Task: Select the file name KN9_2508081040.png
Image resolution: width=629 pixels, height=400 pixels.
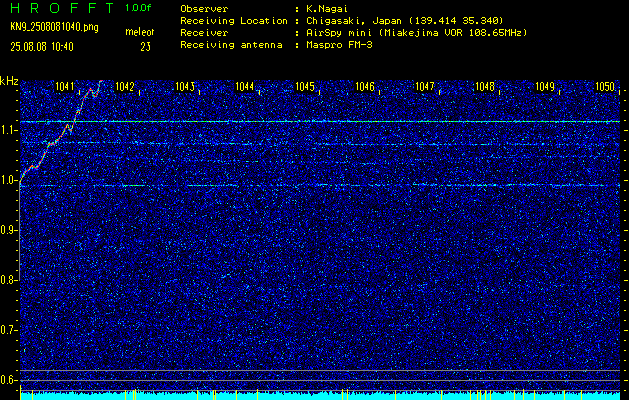Action: click(54, 27)
